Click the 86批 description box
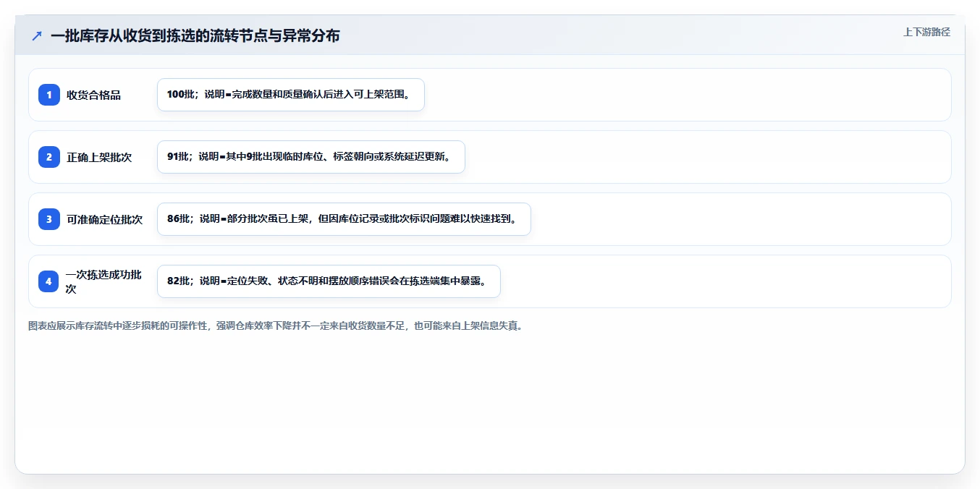The width and height of the screenshot is (980, 489). (x=345, y=219)
